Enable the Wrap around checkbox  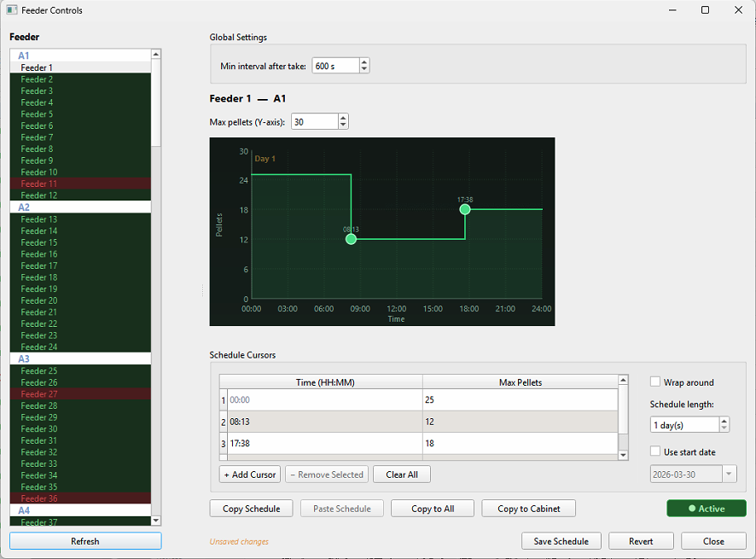pyautogui.click(x=655, y=381)
